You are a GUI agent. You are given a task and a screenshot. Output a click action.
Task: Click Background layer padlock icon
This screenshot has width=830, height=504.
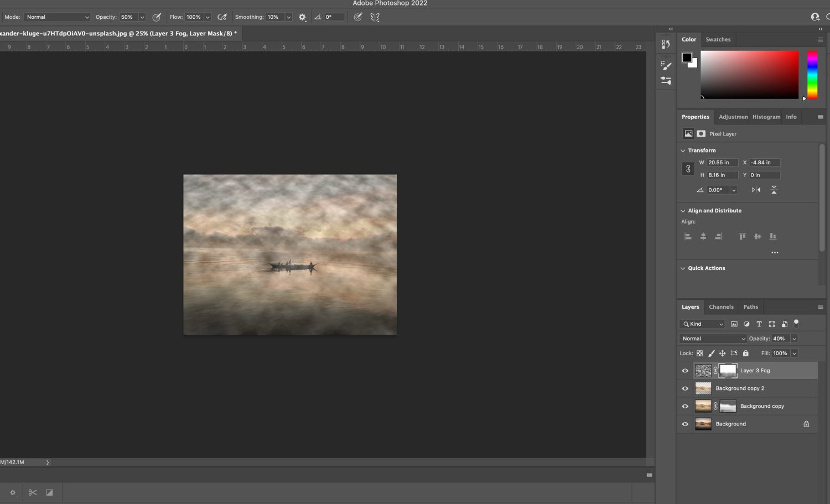pyautogui.click(x=806, y=424)
